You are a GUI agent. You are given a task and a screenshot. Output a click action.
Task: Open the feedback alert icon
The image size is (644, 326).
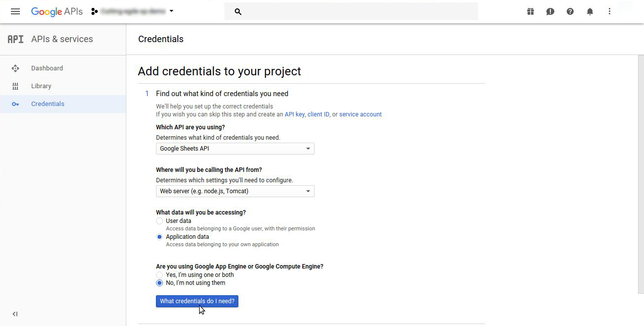(550, 11)
